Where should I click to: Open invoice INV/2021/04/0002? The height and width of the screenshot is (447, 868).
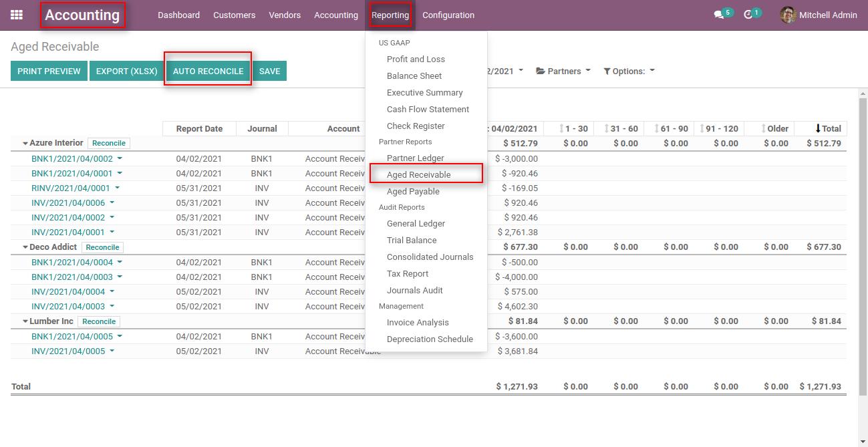(x=68, y=217)
